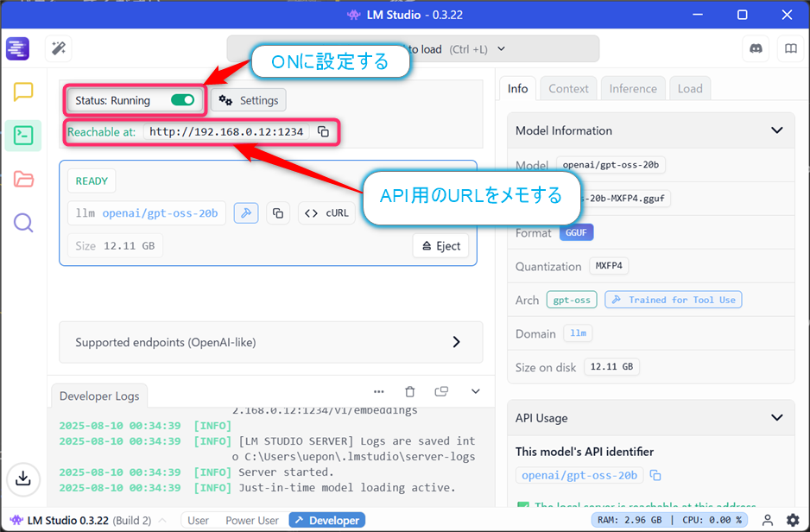
Task: Click the READY status label
Action: (92, 180)
